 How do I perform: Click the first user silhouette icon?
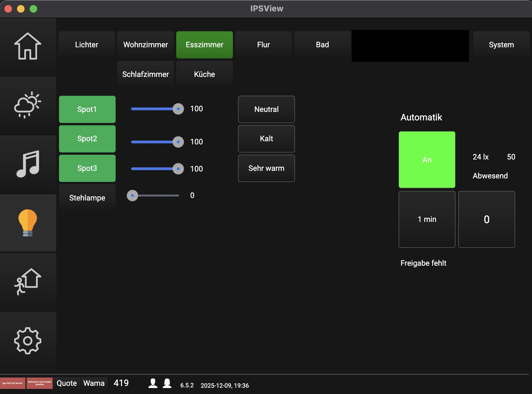tap(153, 383)
